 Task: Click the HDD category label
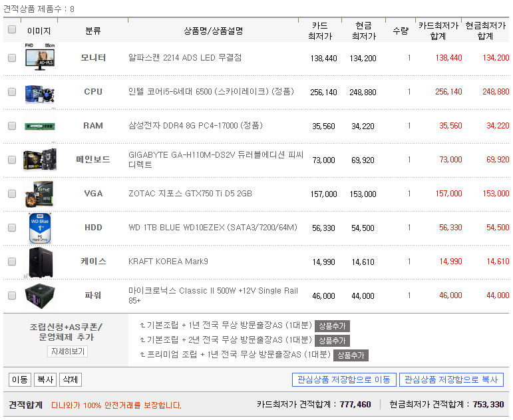pyautogui.click(x=93, y=228)
